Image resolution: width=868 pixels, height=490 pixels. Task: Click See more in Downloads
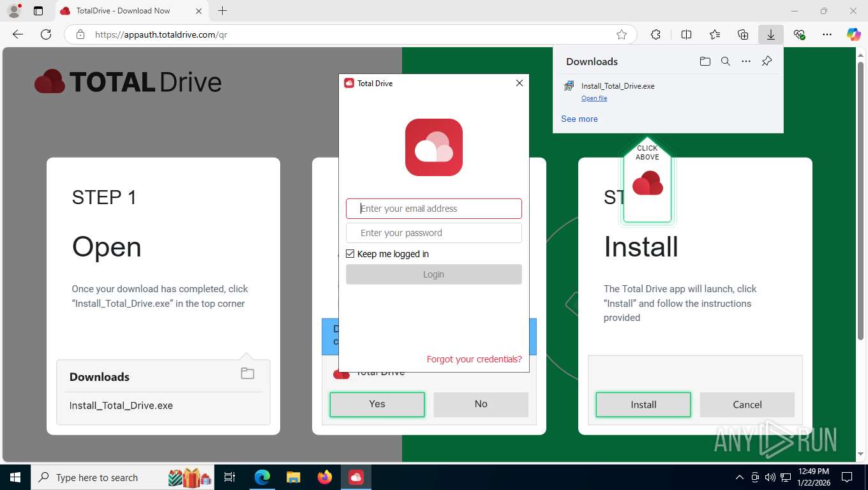(580, 119)
